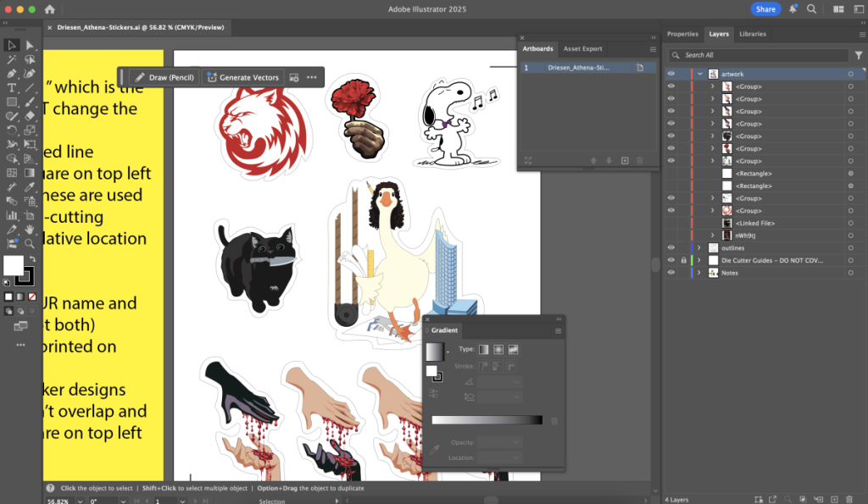Select the Direct Selection tool
The image size is (868, 504).
[x=30, y=45]
